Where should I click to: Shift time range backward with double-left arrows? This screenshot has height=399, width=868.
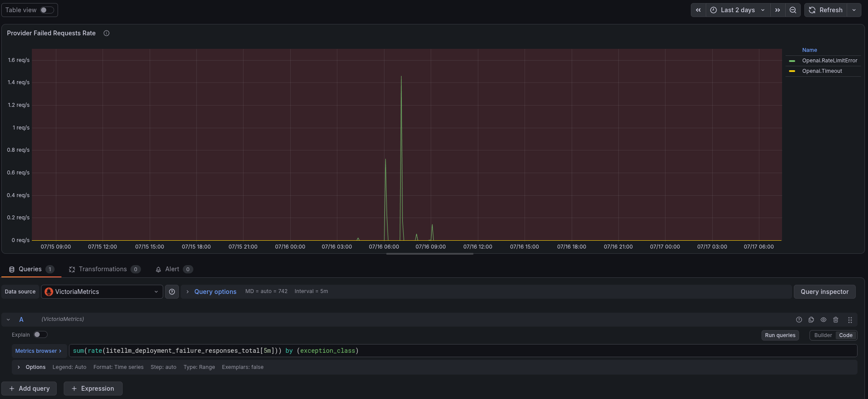[x=698, y=10]
